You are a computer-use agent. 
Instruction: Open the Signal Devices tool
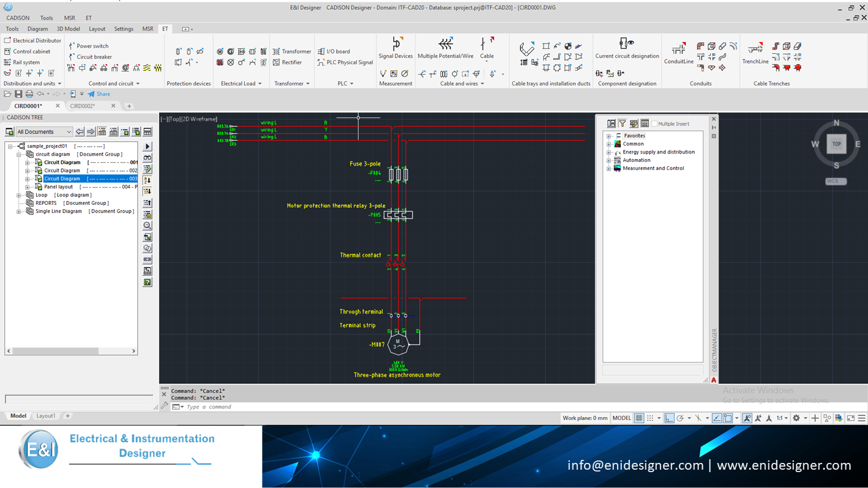coord(395,48)
